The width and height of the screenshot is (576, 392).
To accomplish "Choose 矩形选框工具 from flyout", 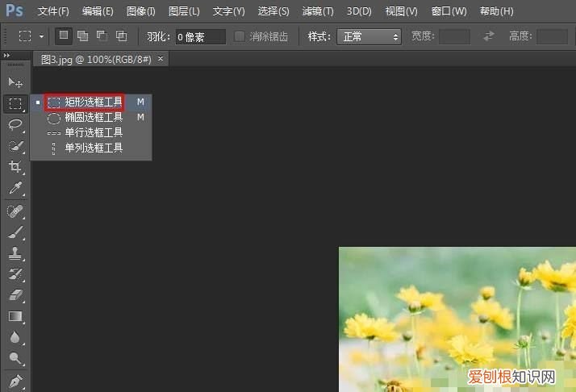I will (91, 102).
